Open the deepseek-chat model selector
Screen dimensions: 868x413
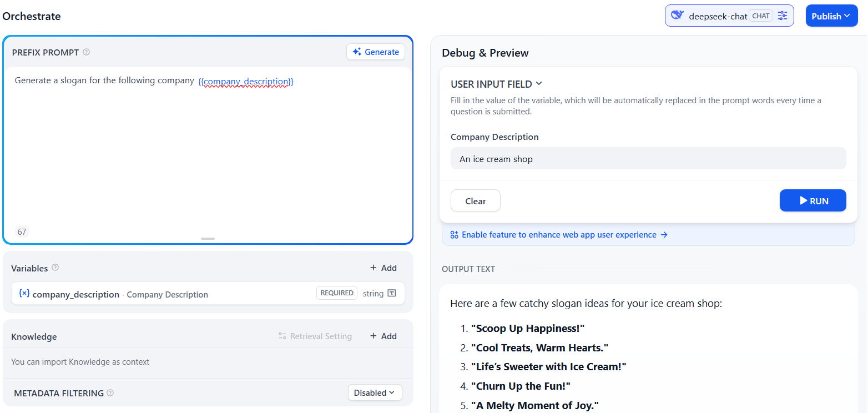click(x=729, y=16)
